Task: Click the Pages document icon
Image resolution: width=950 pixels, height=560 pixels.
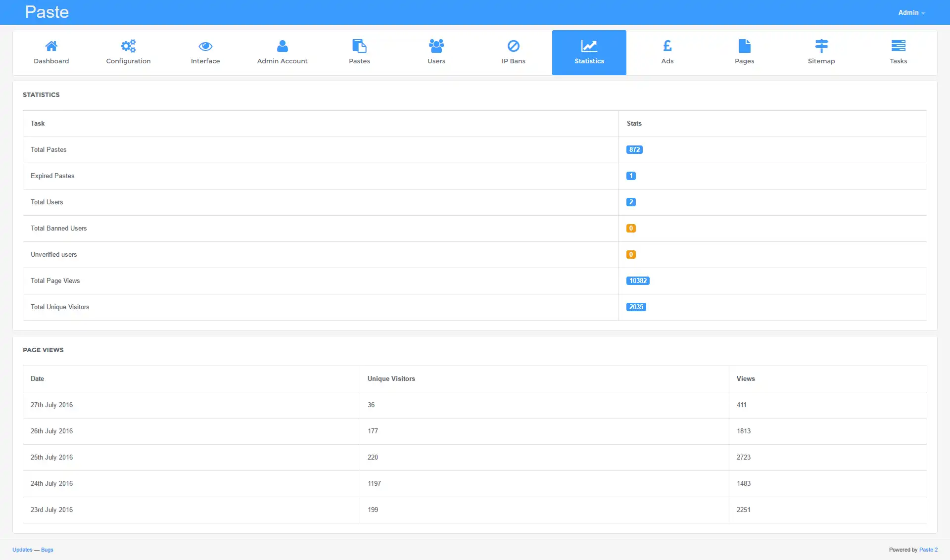Action: coord(744,47)
